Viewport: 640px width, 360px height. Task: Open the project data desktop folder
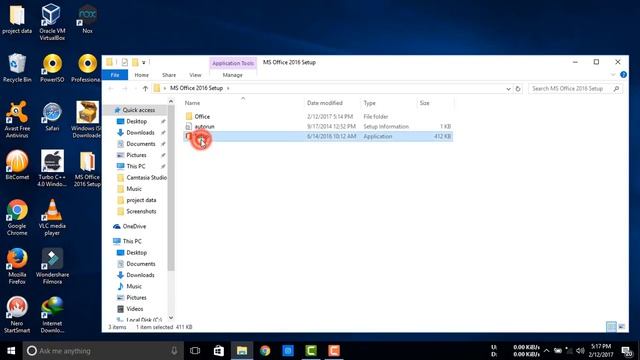17,19
